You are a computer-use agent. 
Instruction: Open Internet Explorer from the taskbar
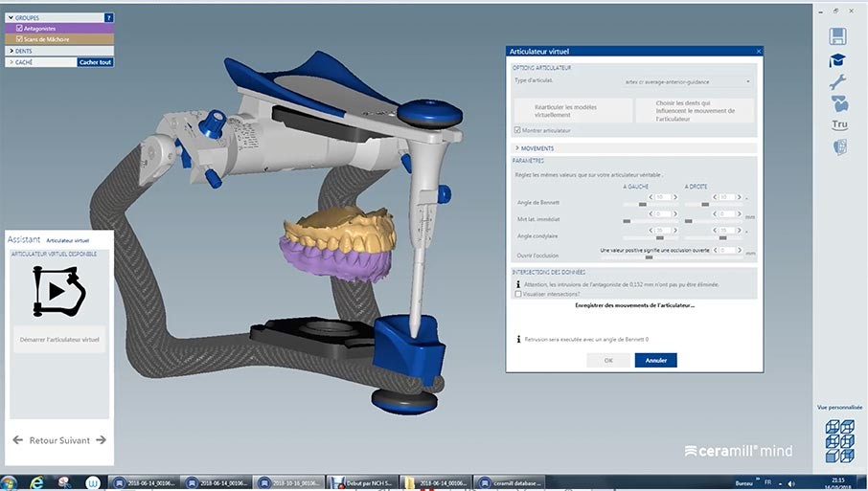(x=37, y=481)
